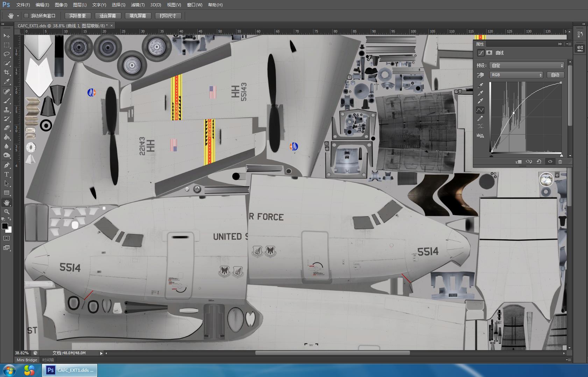The height and width of the screenshot is (377, 588).
Task: Select draw-to-modify curve pencil
Action: (480, 118)
